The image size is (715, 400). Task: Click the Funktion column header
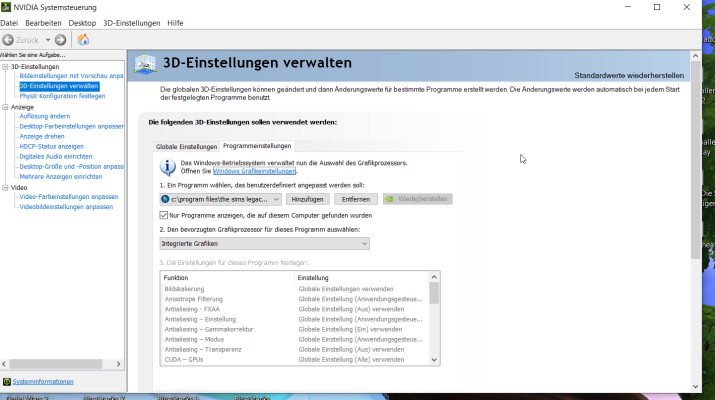pyautogui.click(x=227, y=278)
